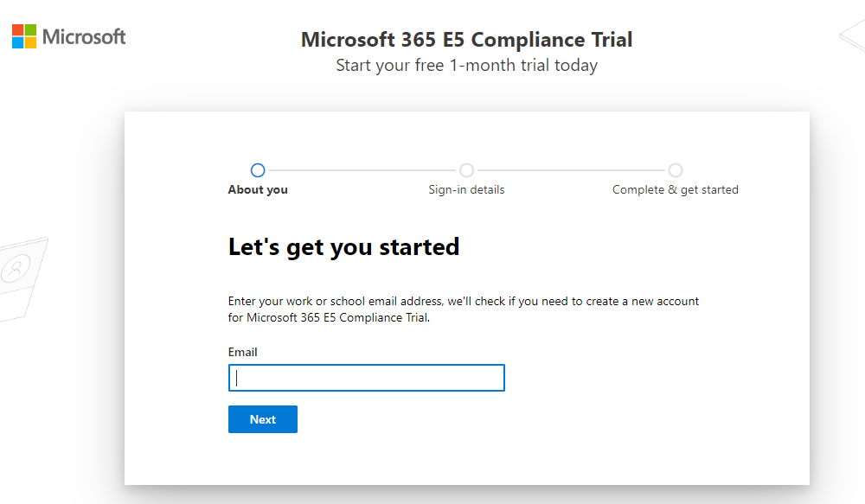Click progress line between Sign-in and Complete steps
The height and width of the screenshot is (504, 865).
(571, 170)
